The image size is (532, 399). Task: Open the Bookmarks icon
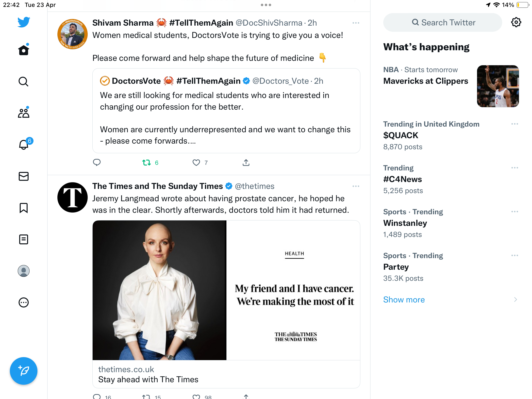(24, 208)
